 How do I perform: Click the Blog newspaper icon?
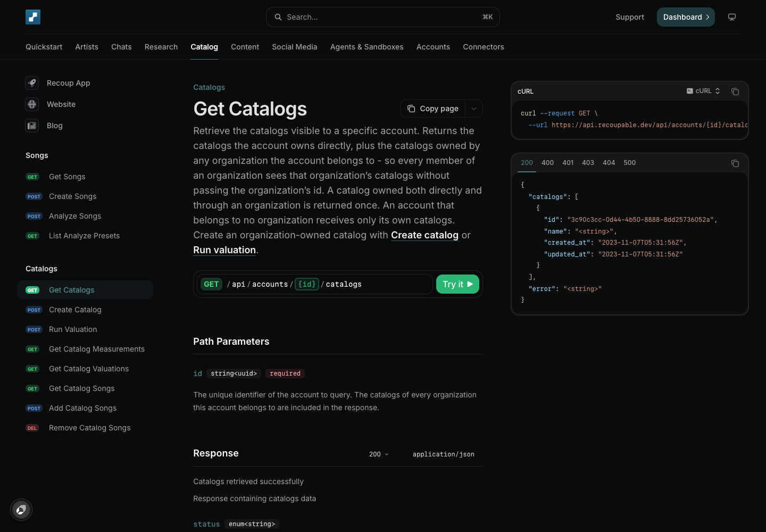click(x=32, y=126)
